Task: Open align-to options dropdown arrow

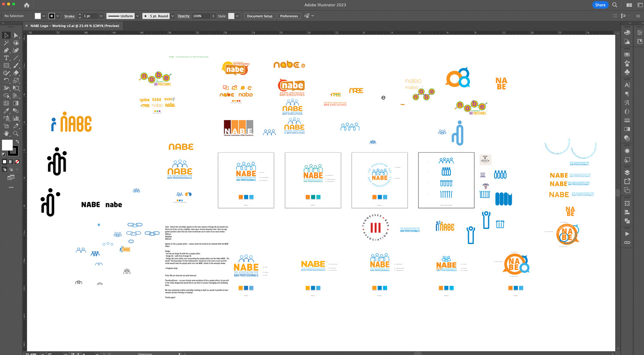Action: (x=313, y=16)
